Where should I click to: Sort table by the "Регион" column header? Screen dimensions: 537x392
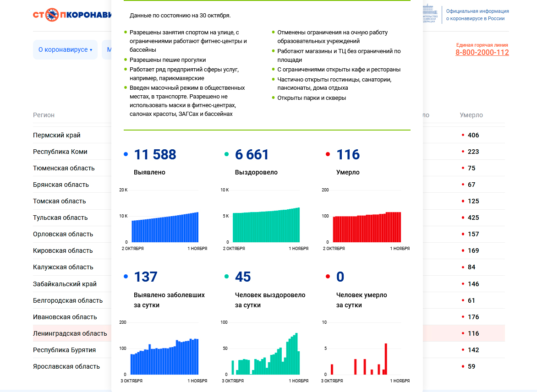point(44,115)
